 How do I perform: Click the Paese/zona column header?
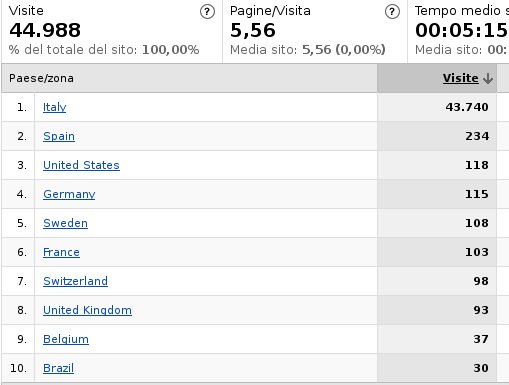click(41, 78)
